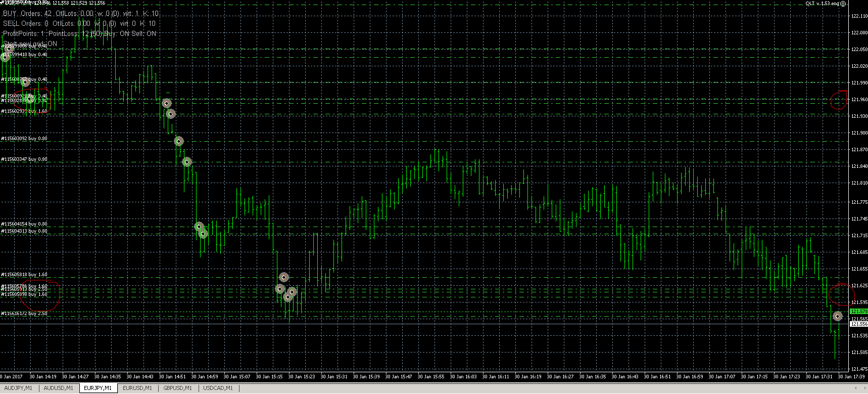The image size is (868, 394).
Task: Click the 121.475 price scale value
Action: click(859, 369)
